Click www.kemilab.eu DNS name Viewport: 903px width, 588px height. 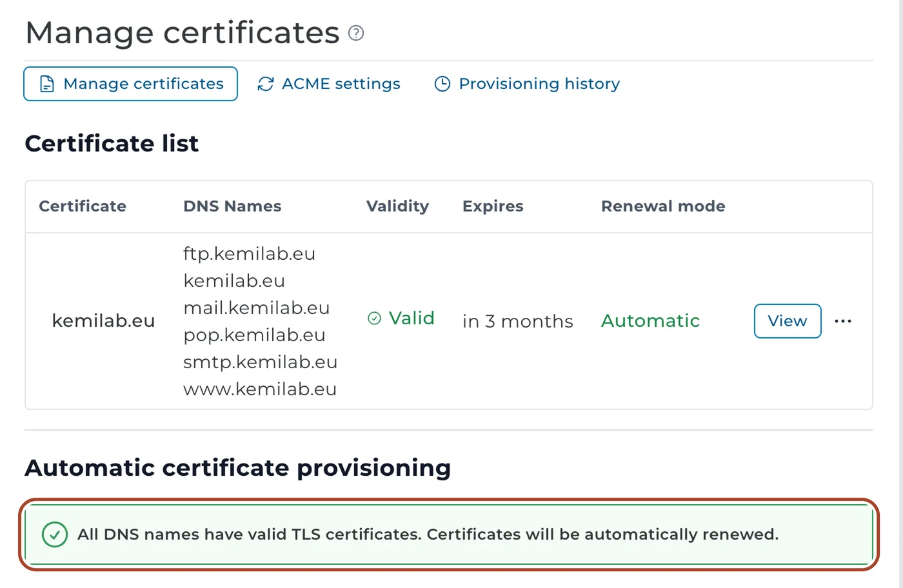tap(260, 389)
